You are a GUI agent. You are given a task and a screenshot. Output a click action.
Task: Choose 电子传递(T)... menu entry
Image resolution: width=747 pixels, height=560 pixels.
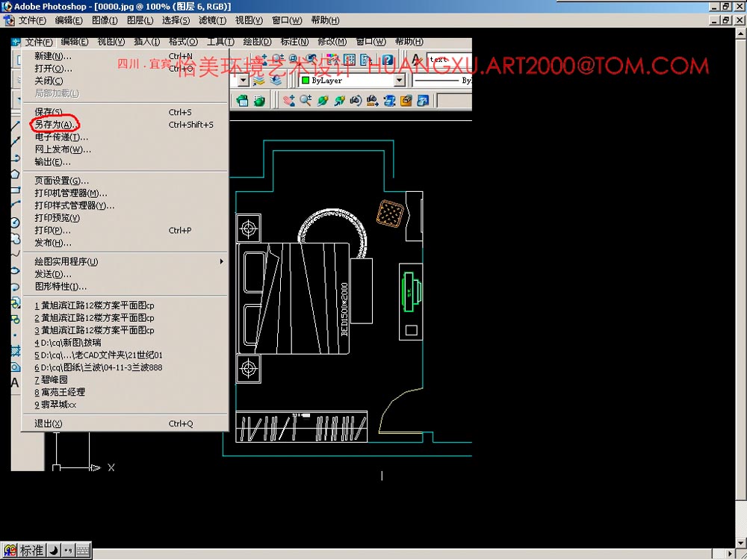[x=125, y=137]
